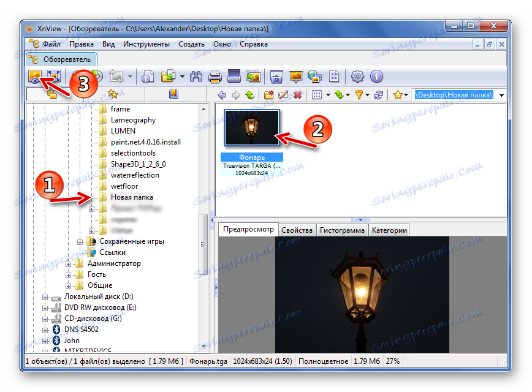Open the Вид menu

tap(108, 44)
